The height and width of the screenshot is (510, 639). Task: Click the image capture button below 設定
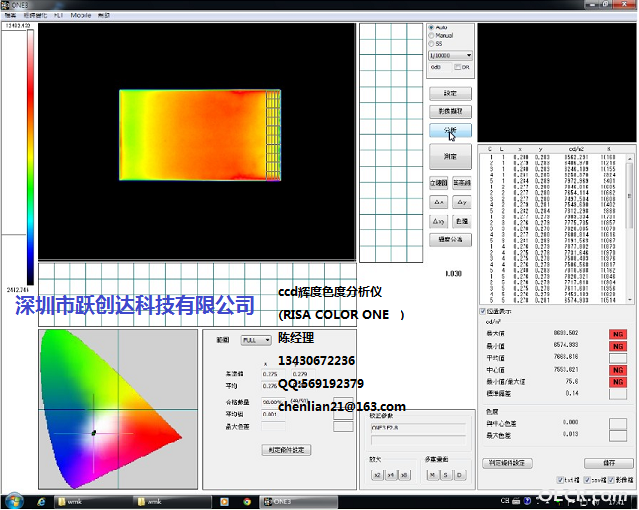[x=450, y=111]
